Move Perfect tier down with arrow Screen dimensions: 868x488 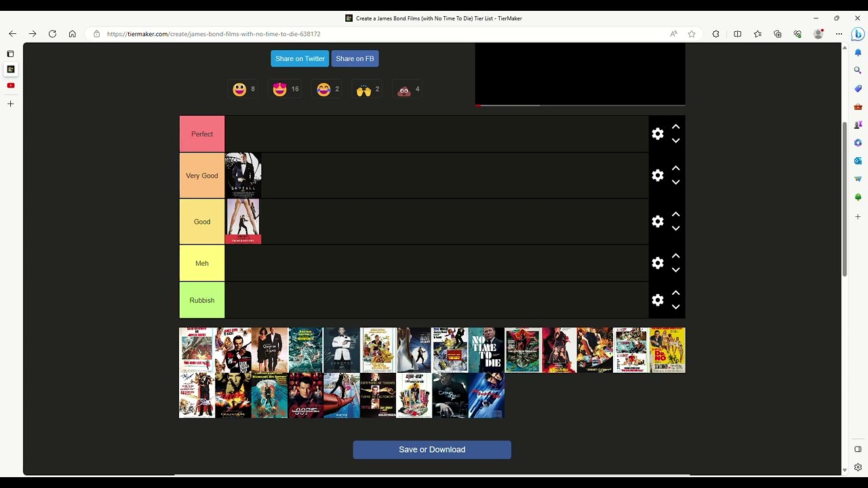coord(675,141)
